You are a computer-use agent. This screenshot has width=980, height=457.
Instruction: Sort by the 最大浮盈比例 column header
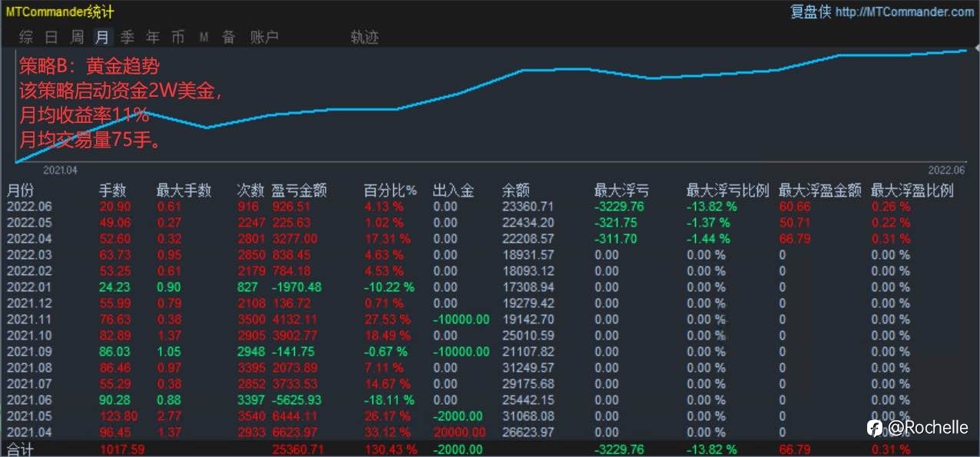[912, 190]
